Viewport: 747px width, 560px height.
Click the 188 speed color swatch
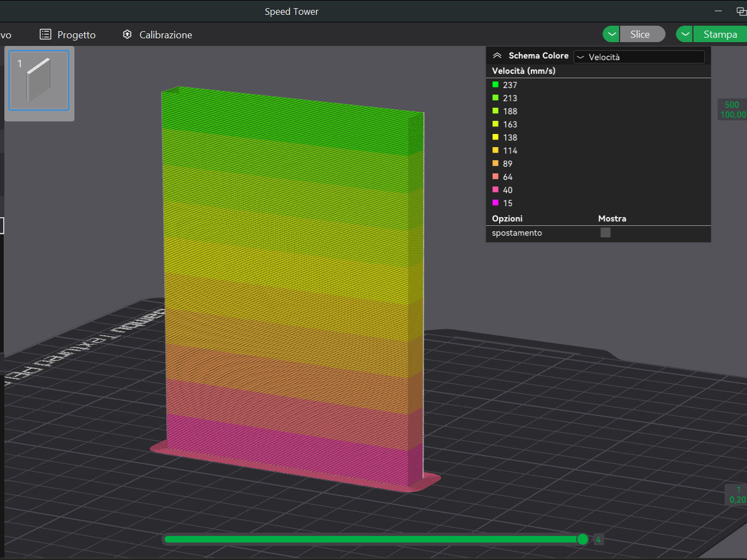click(495, 111)
